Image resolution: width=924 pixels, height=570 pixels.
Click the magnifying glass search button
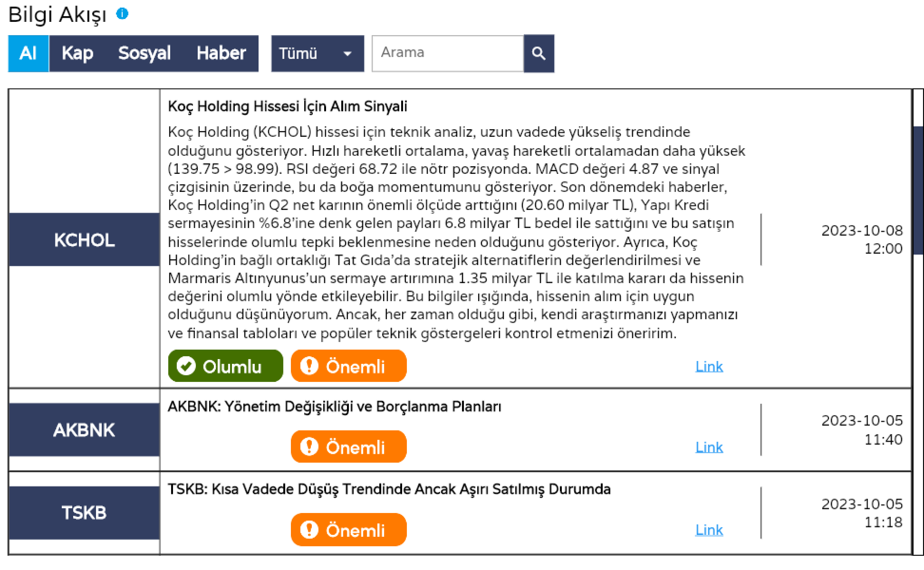click(539, 53)
